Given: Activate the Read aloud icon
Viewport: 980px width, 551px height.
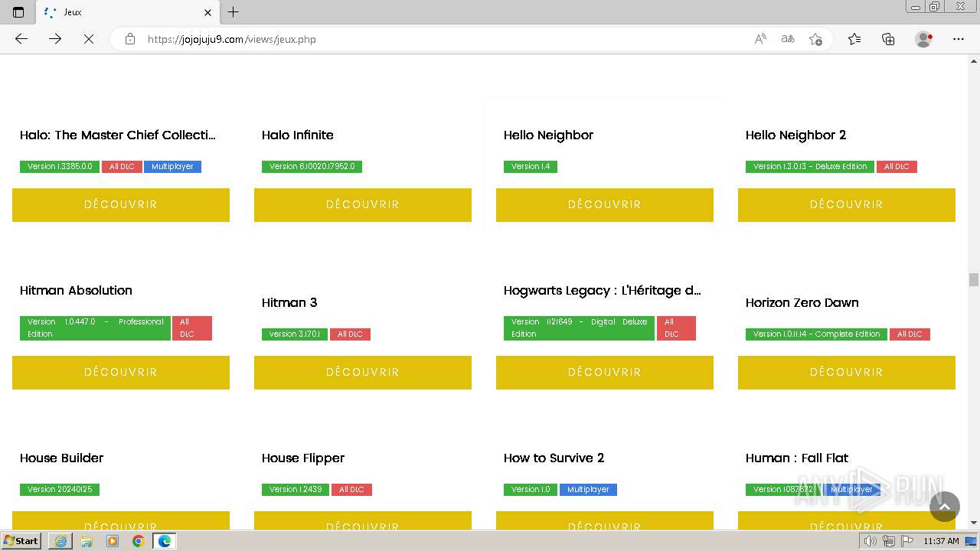Looking at the screenshot, I should click(x=760, y=39).
